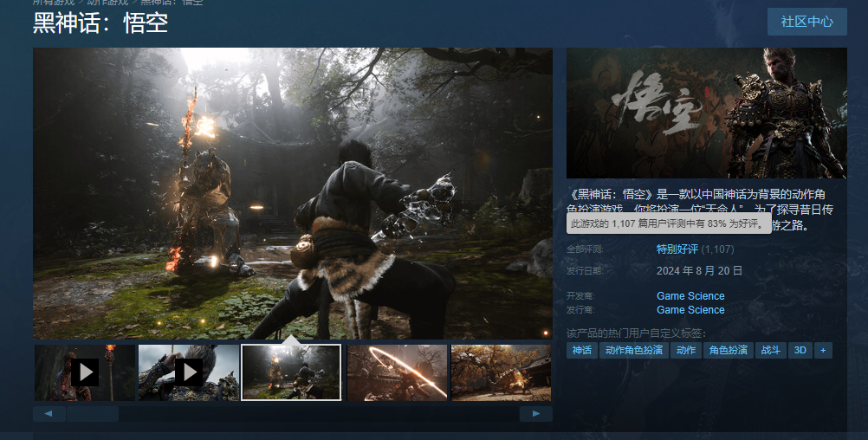Click the main large screenshot of the fight
This screenshot has height=440, width=868.
coord(292,193)
